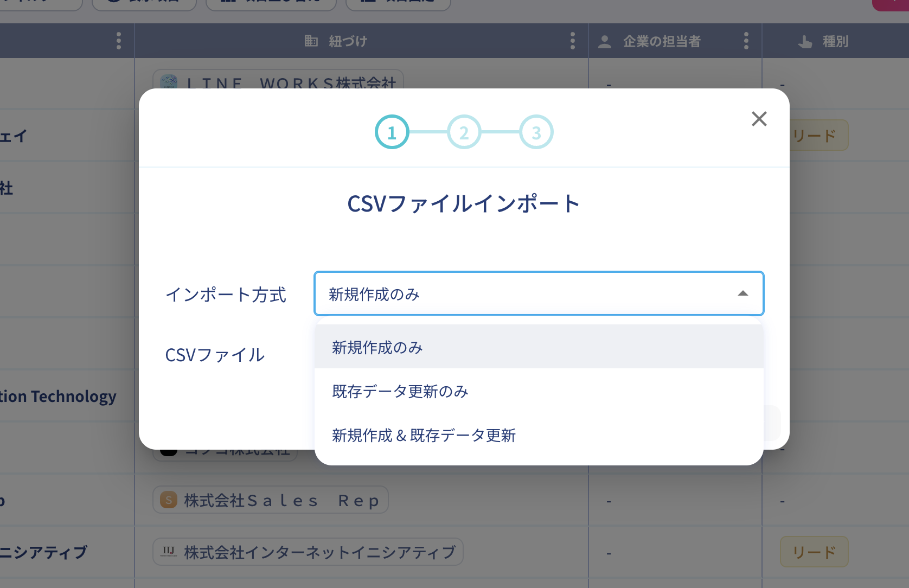Click the person icon in 企業の担当者 header
The height and width of the screenshot is (588, 909).
[604, 41]
